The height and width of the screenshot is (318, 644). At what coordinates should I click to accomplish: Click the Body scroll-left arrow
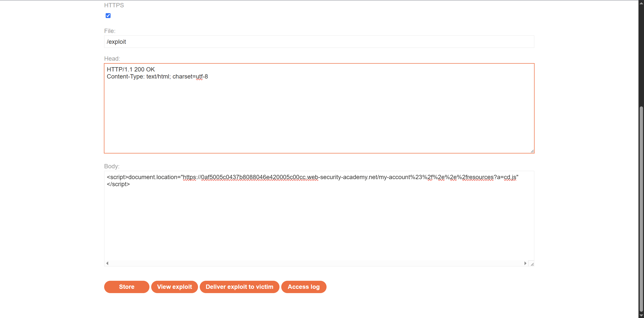[x=107, y=263]
